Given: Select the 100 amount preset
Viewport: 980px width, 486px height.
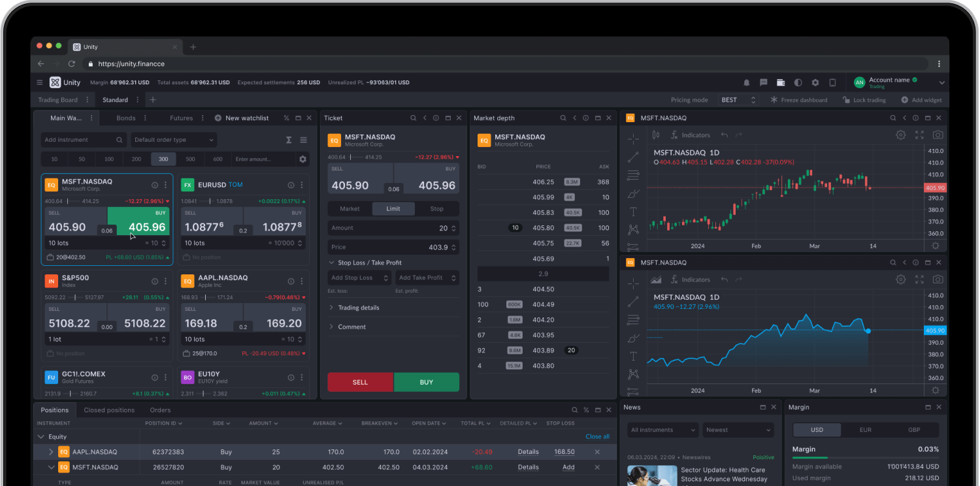Looking at the screenshot, I should pos(109,159).
